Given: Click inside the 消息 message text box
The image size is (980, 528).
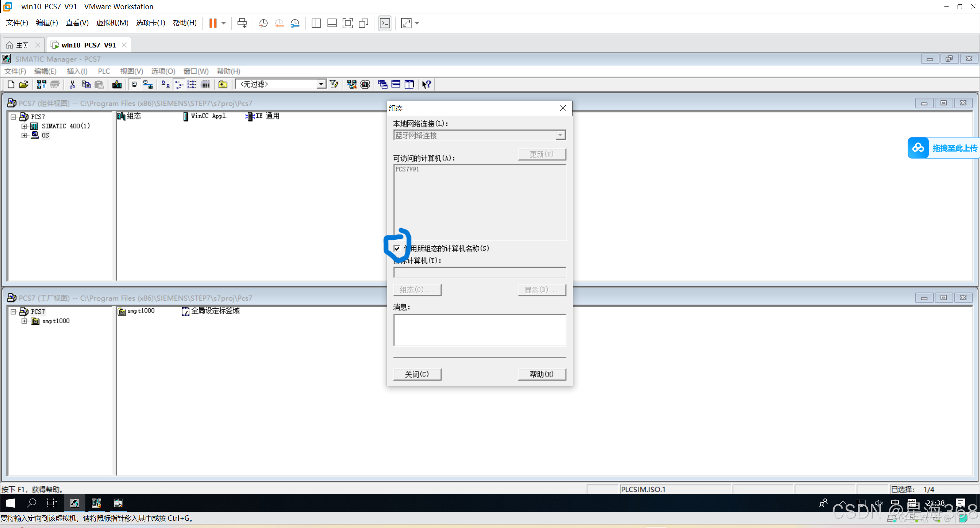Looking at the screenshot, I should [x=479, y=330].
